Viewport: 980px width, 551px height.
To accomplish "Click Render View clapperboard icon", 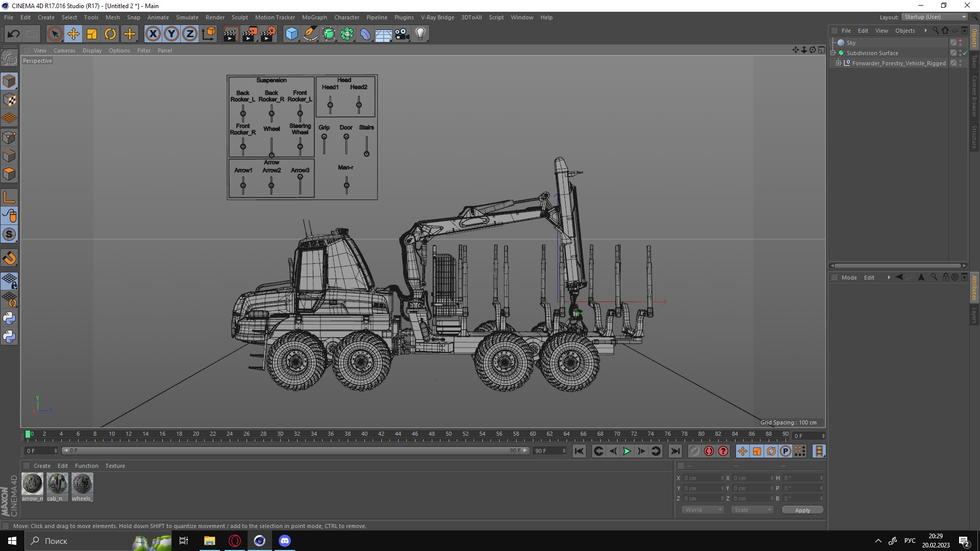I will tap(231, 34).
